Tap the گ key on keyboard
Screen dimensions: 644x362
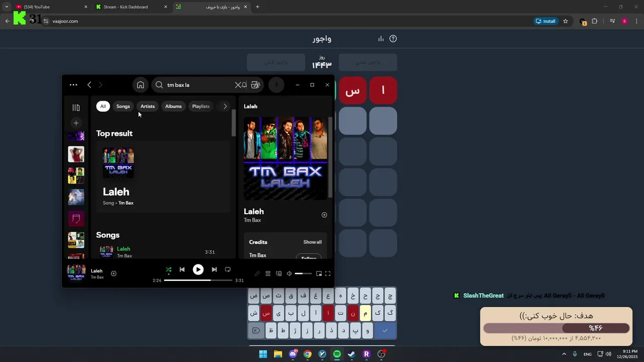click(x=390, y=313)
